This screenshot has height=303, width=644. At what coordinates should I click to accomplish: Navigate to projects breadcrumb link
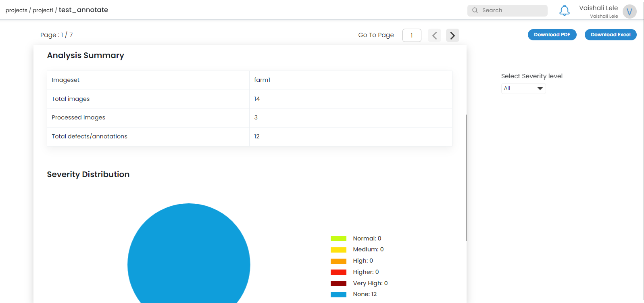[x=16, y=10]
